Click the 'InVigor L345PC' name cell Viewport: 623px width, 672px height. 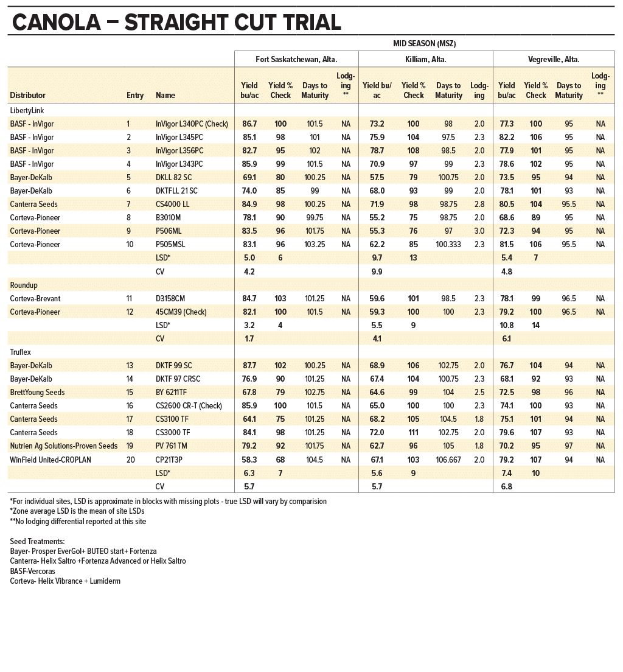pyautogui.click(x=179, y=137)
